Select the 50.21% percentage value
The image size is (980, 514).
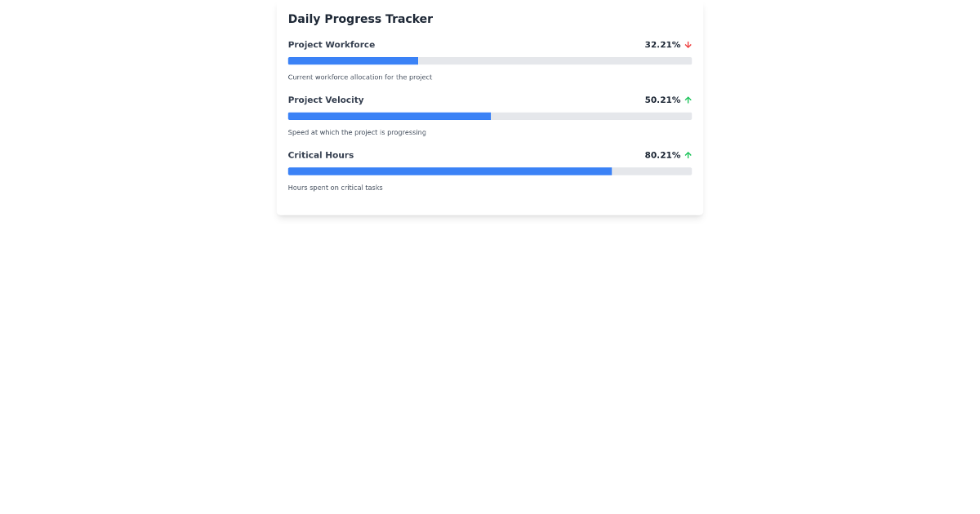661,100
